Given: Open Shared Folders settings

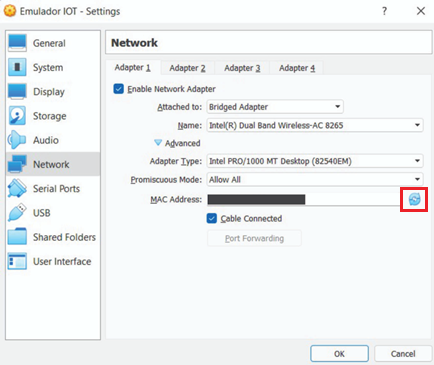Looking at the screenshot, I should (x=53, y=237).
